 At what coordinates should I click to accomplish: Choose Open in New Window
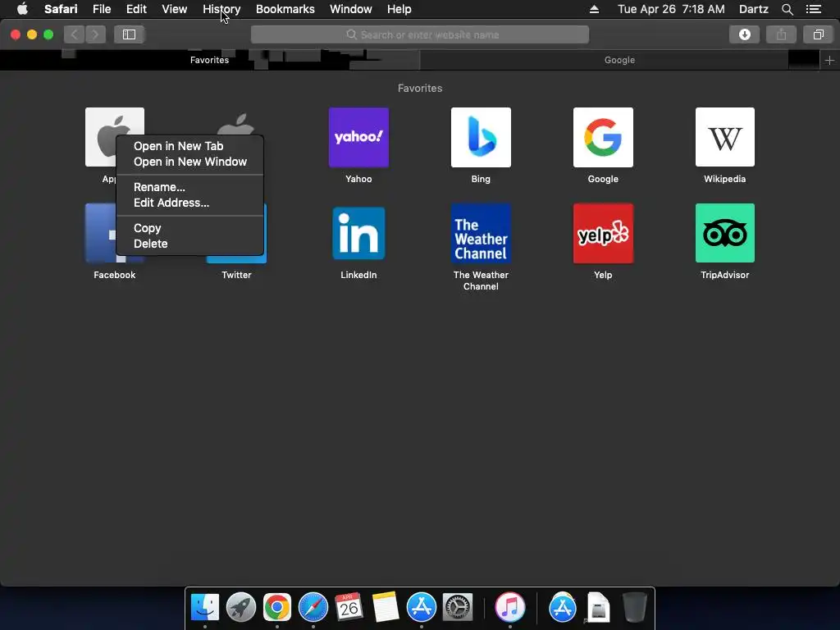(x=189, y=162)
